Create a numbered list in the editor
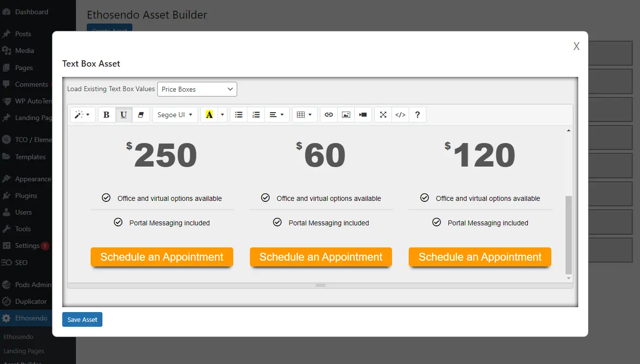 256,114
